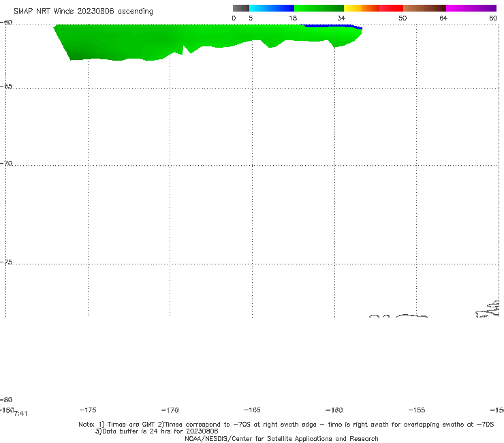Click the cyan-to-blue 5–18 color bar segment
This screenshot has width=504, height=443.
[x=272, y=8]
